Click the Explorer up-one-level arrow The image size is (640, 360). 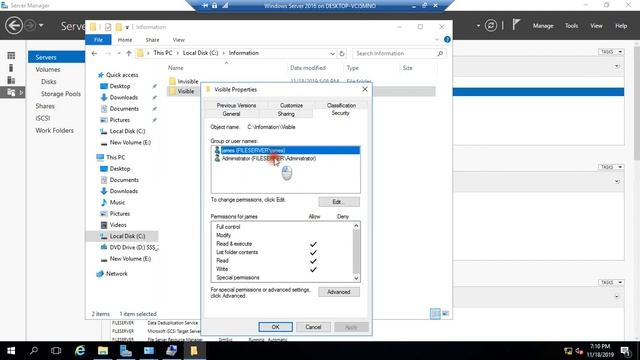click(129, 53)
